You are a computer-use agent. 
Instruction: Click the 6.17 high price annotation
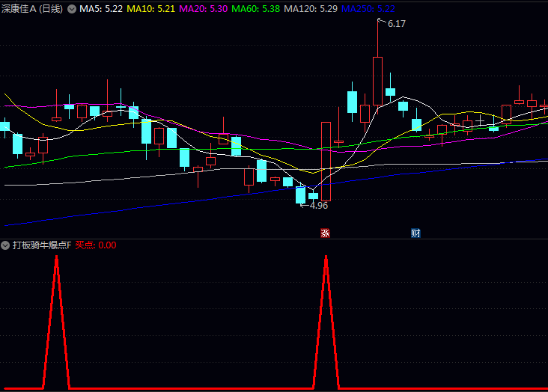click(396, 24)
